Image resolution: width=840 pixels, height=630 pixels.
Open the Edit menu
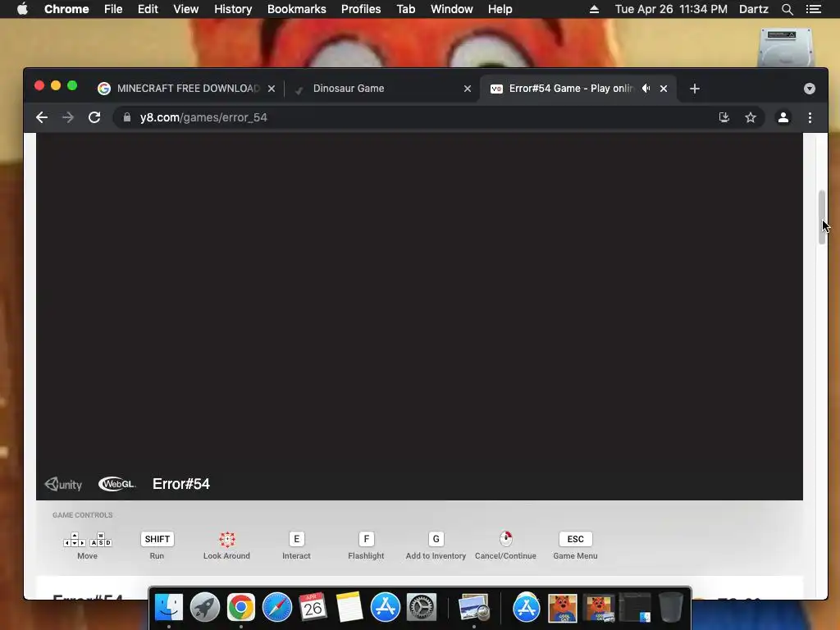click(148, 9)
